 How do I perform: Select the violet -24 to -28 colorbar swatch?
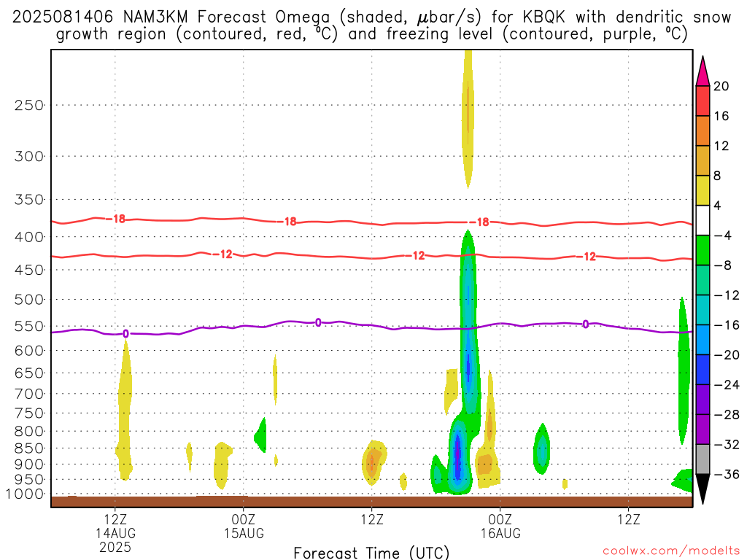pyautogui.click(x=703, y=400)
